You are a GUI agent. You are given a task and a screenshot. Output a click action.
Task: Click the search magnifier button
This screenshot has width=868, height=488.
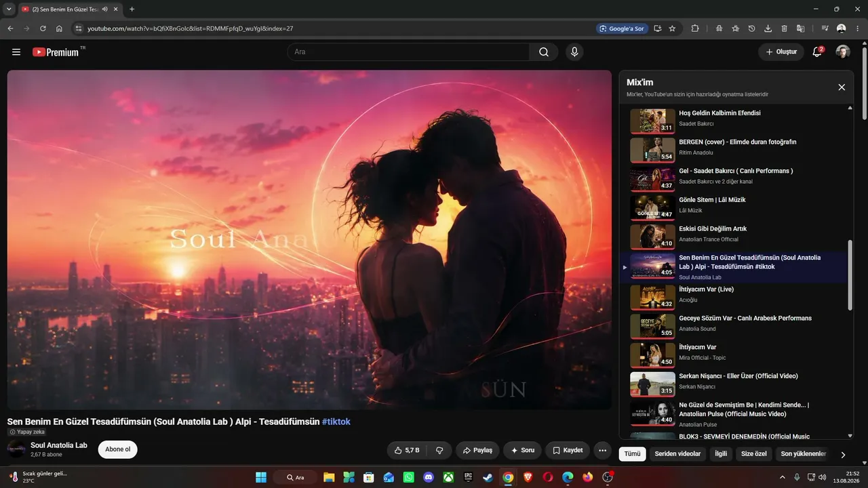[544, 52]
